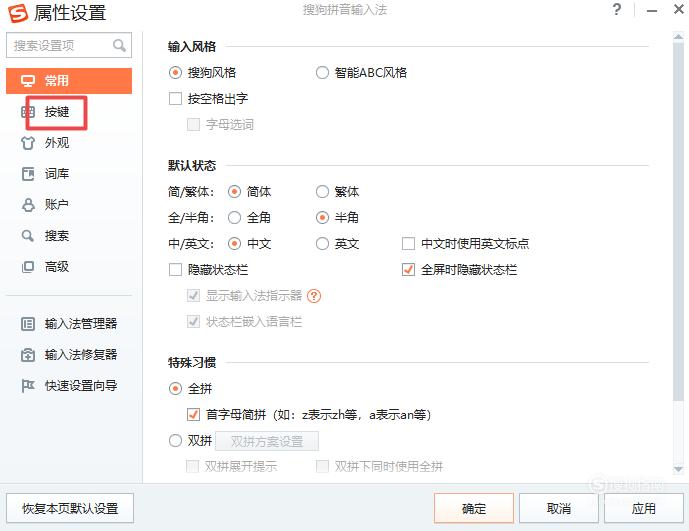Click the dictionary icon beside 词库

28,174
